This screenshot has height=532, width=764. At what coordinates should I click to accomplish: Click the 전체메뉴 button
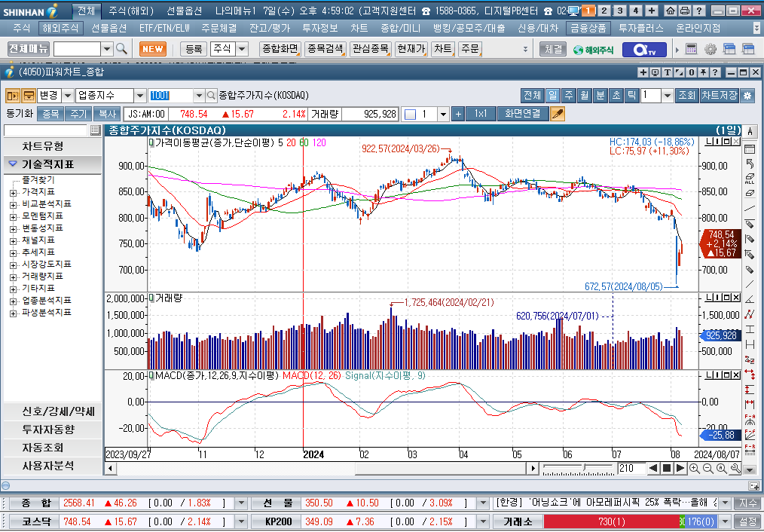[x=29, y=48]
